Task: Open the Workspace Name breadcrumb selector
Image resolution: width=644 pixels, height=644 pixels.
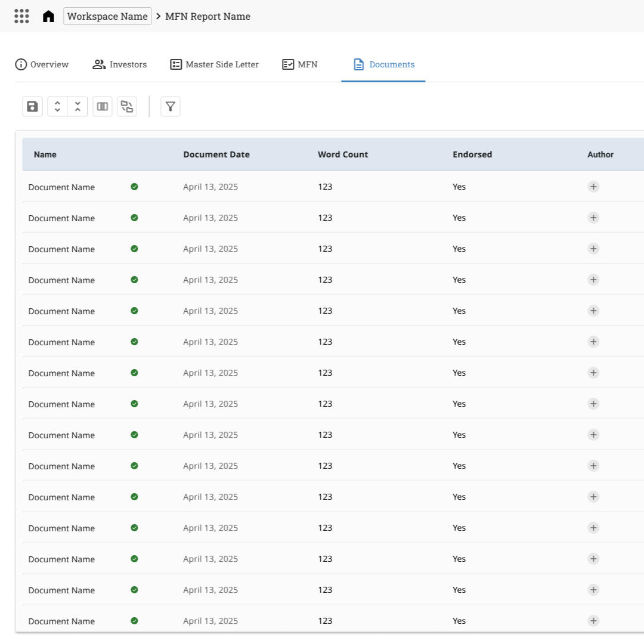Action: pos(107,16)
